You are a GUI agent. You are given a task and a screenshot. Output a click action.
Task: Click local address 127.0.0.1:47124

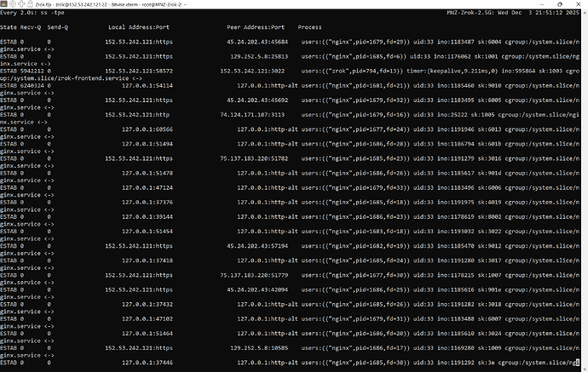(147, 188)
